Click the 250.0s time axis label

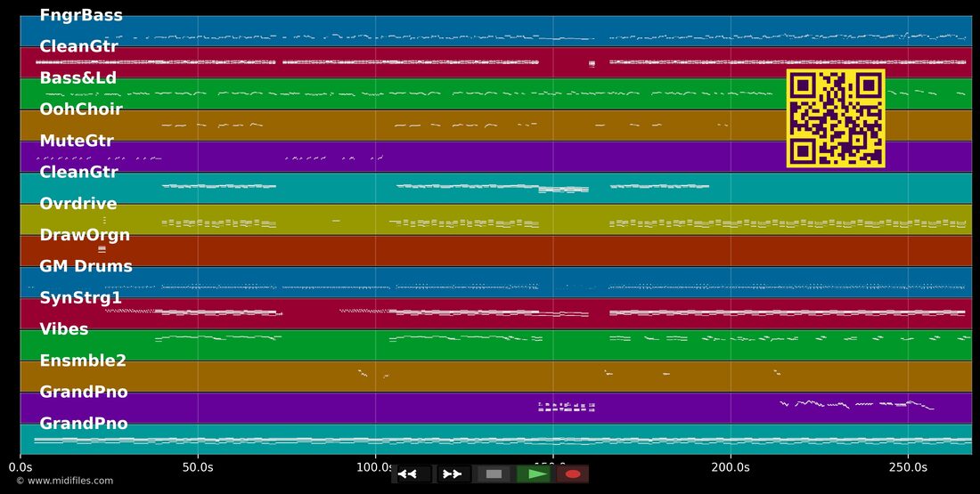tap(908, 466)
